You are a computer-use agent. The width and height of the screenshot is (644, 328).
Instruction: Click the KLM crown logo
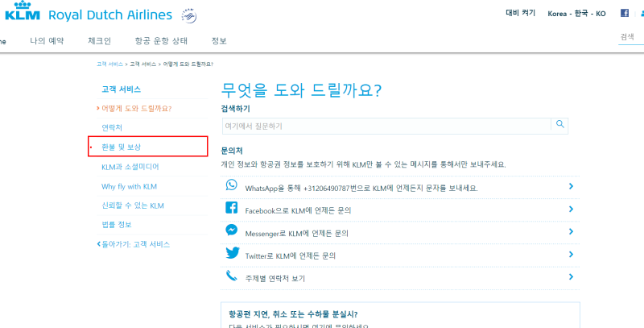[23, 11]
